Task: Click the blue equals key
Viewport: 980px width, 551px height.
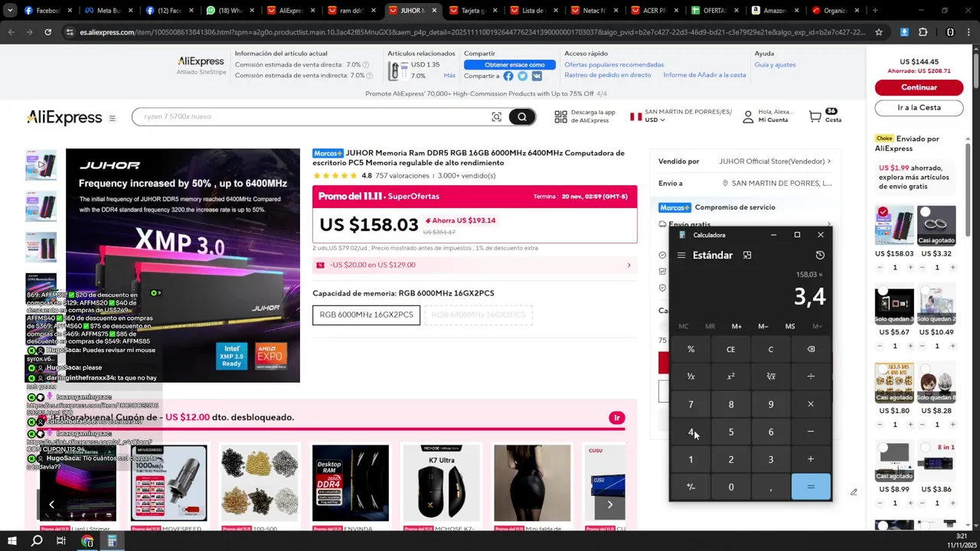Action: (811, 487)
